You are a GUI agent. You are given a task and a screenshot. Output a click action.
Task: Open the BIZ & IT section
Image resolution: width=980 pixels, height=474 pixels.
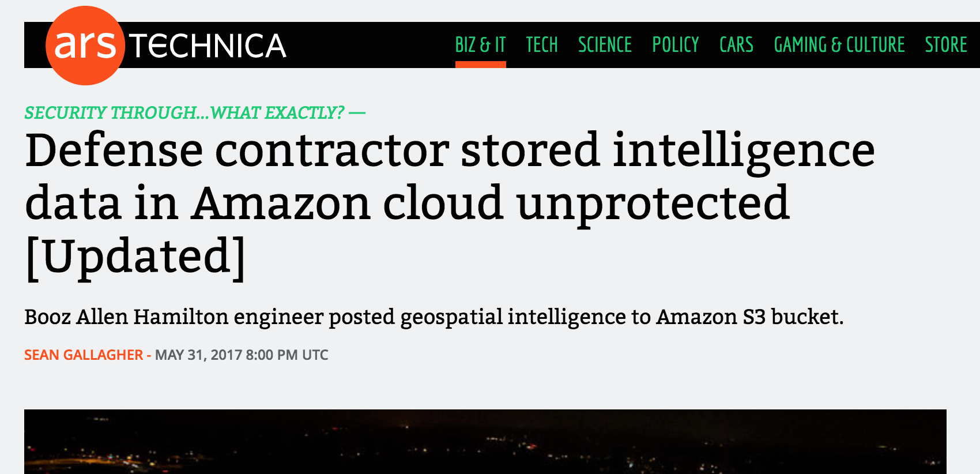(480, 45)
